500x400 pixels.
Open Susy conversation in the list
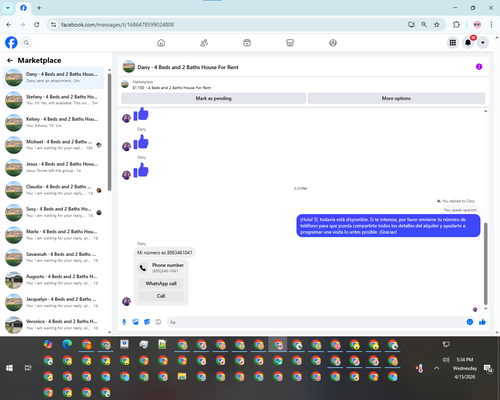[x=53, y=212]
